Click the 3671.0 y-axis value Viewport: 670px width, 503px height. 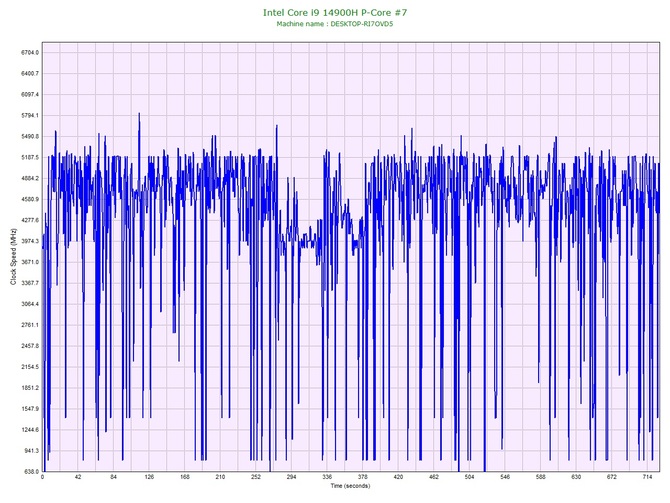[x=30, y=262]
